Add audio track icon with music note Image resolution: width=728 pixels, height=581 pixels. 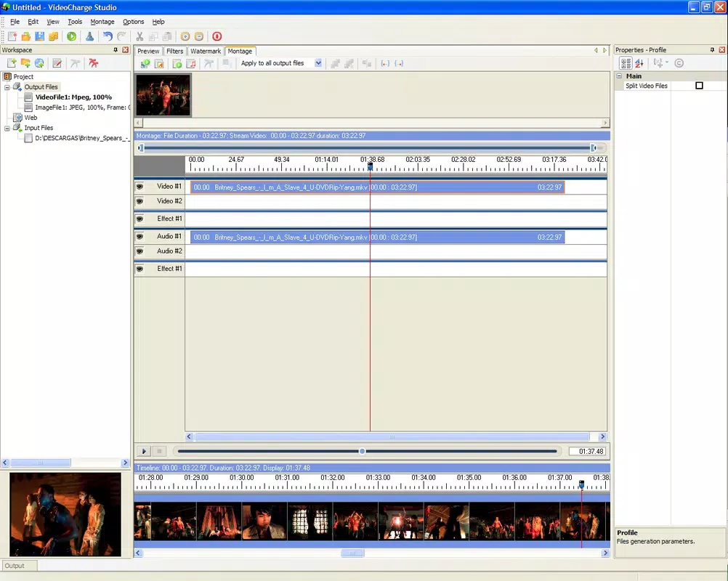[191, 64]
